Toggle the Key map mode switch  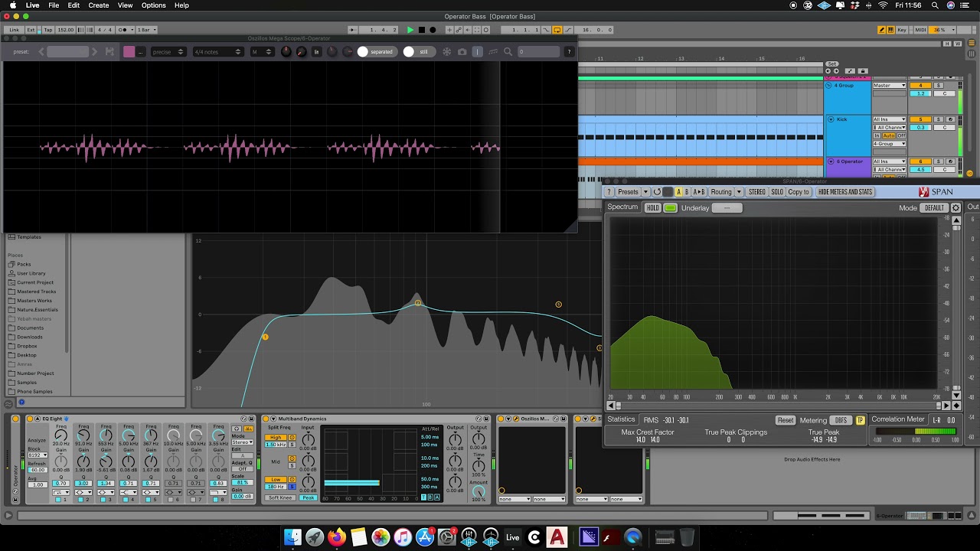click(902, 30)
